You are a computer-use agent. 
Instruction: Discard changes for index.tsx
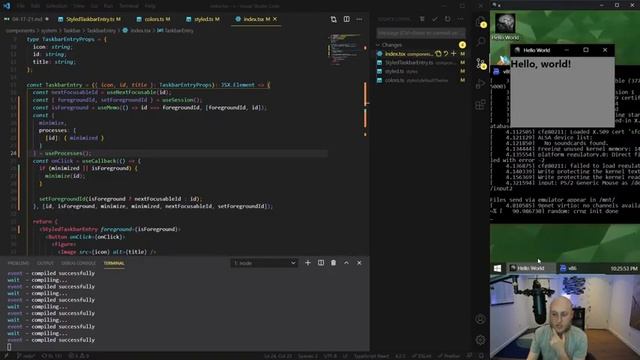tap(446, 53)
